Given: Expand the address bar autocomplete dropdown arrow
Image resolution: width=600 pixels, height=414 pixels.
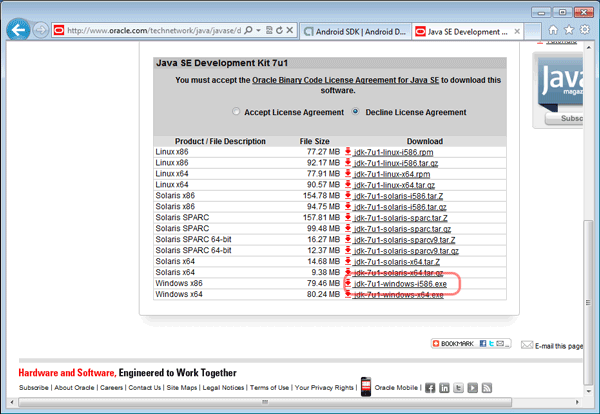Looking at the screenshot, I should click(x=258, y=30).
